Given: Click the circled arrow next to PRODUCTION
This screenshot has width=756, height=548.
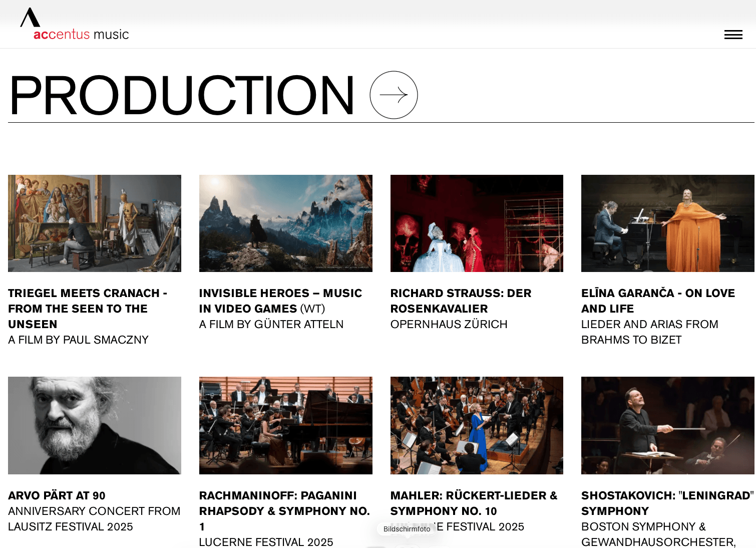Looking at the screenshot, I should click(394, 95).
